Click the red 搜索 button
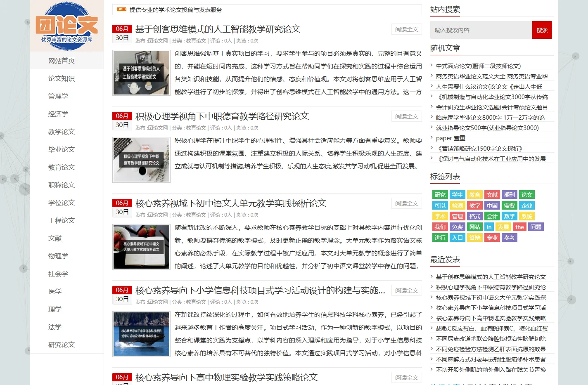 [542, 30]
